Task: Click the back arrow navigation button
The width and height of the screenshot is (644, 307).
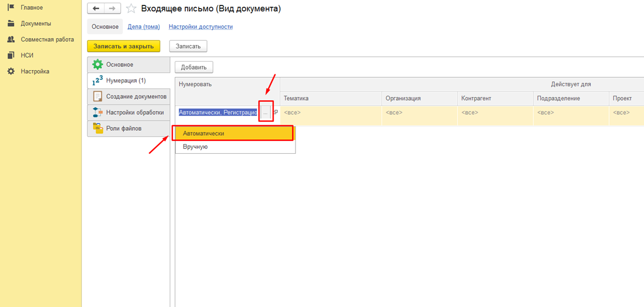Action: (96, 9)
